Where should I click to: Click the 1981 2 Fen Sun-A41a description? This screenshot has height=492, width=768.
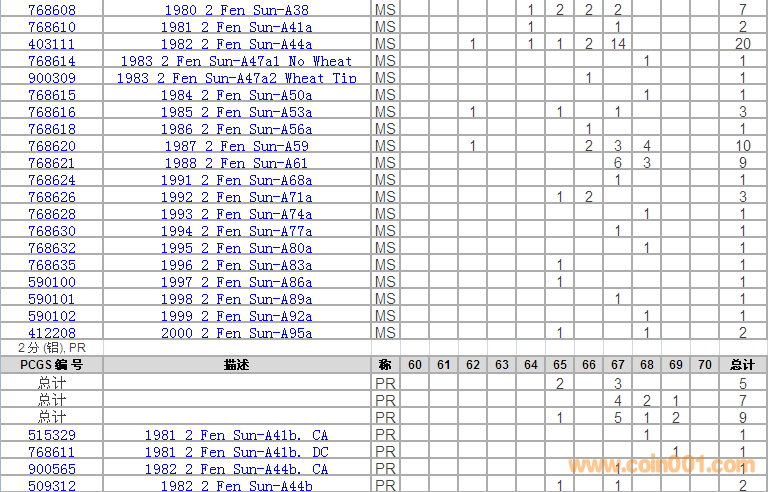pos(236,27)
